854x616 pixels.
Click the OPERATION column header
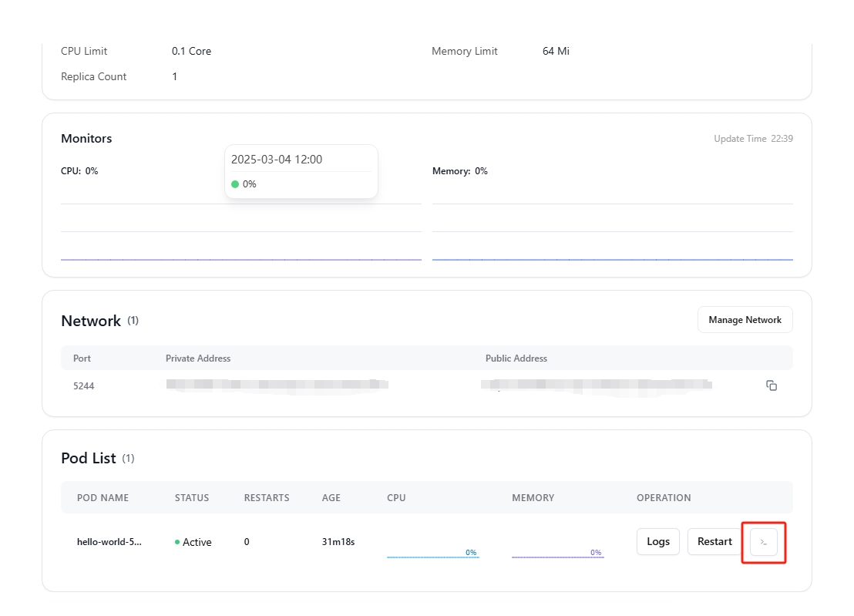pyautogui.click(x=664, y=498)
